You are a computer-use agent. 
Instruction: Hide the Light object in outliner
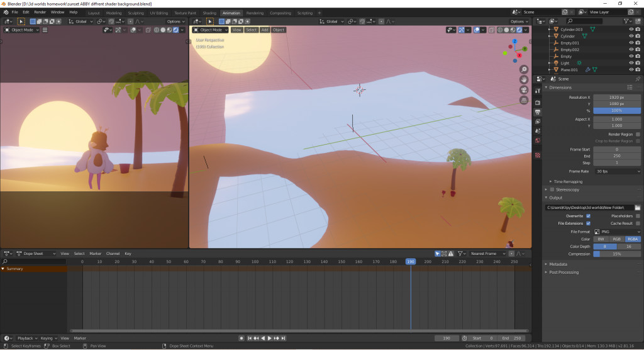[x=631, y=63]
